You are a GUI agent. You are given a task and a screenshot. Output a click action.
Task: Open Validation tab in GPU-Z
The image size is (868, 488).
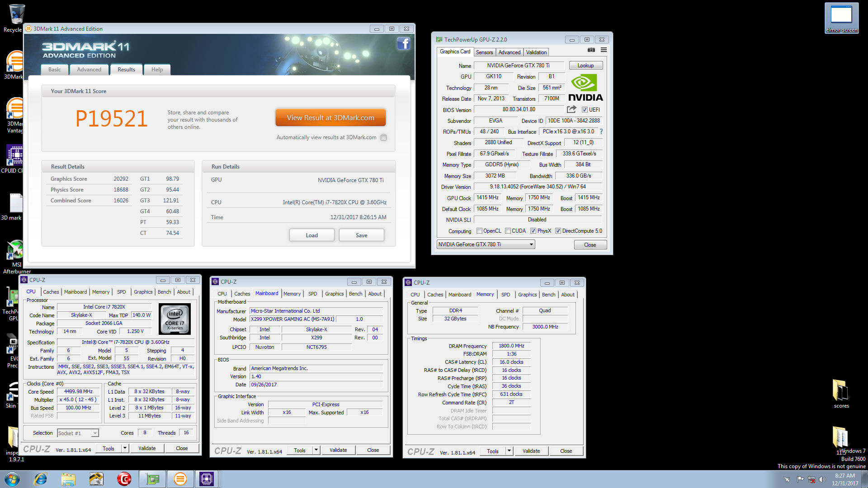(x=536, y=52)
